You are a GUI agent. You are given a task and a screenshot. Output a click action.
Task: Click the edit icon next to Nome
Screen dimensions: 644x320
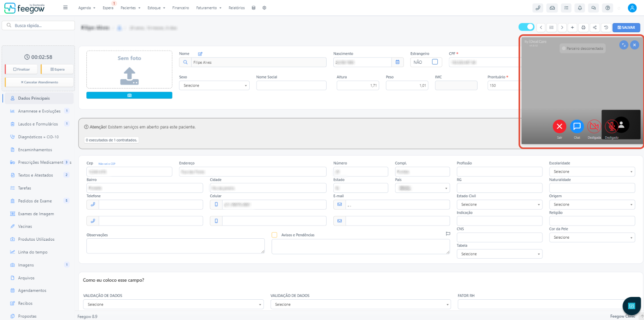[x=200, y=54]
